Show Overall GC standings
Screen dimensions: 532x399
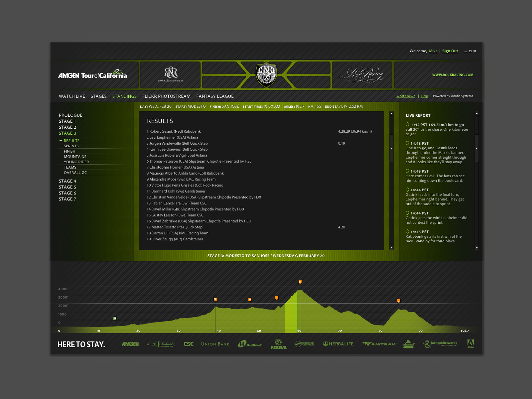pyautogui.click(x=75, y=173)
